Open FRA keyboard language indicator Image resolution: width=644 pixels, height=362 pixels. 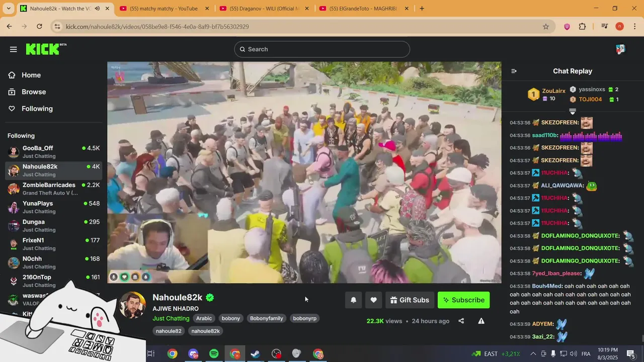(x=586, y=354)
